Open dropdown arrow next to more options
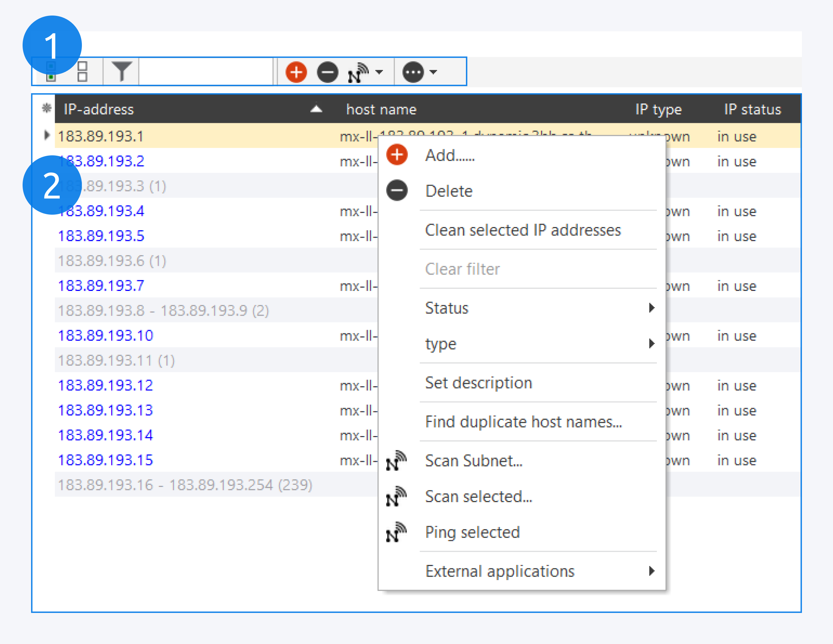The width and height of the screenshot is (833, 644). pos(433,72)
